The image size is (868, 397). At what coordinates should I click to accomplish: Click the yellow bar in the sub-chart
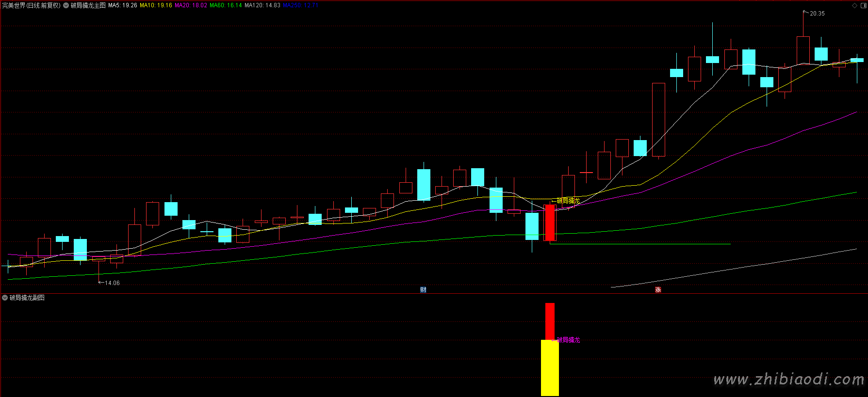coord(550,368)
